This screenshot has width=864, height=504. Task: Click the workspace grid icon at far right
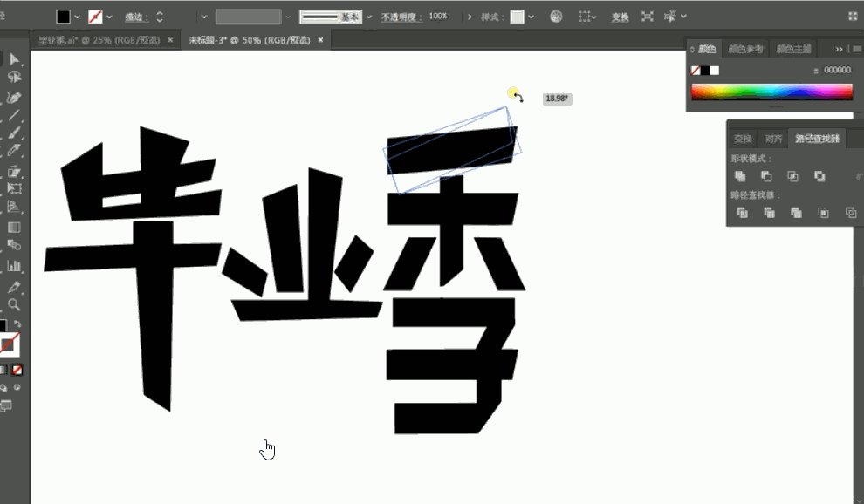[854, 17]
